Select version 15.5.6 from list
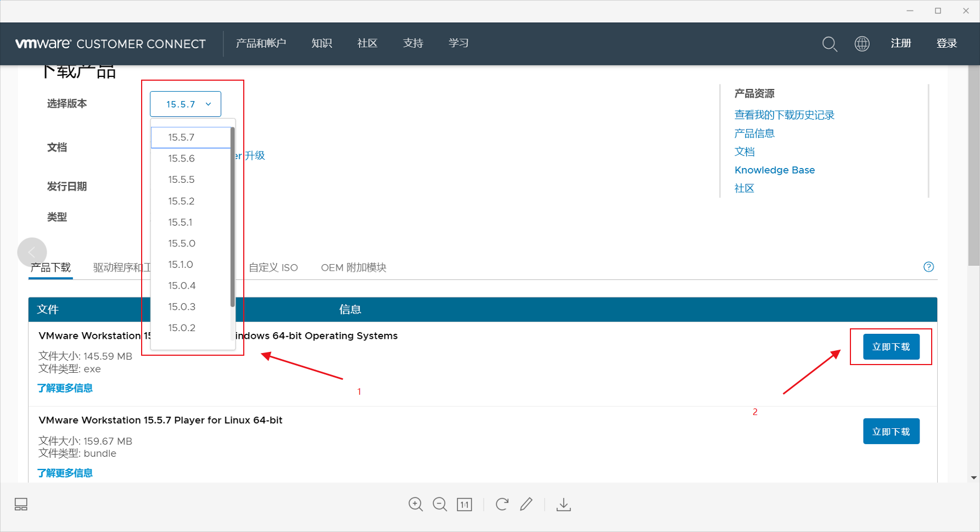The width and height of the screenshot is (980, 532). [x=191, y=159]
